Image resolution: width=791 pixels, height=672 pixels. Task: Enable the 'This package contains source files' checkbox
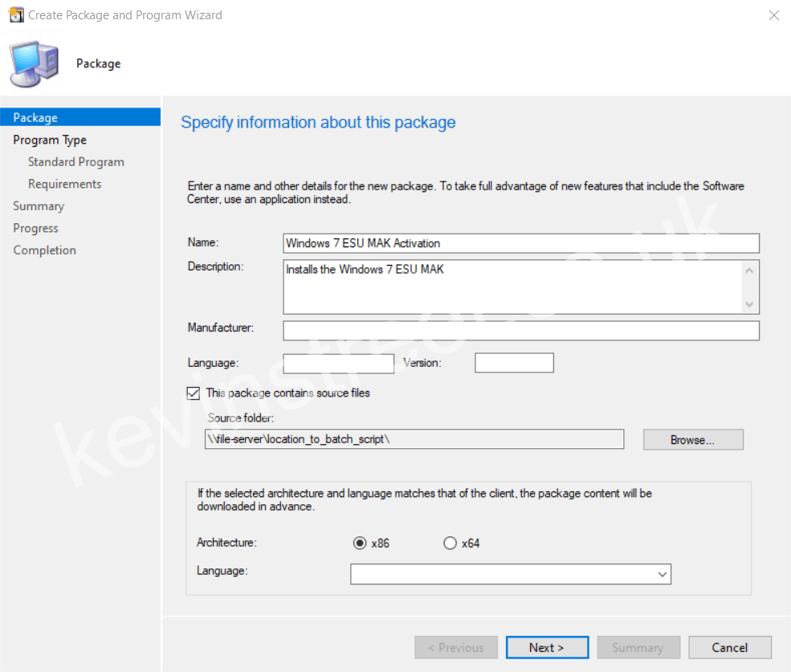[x=194, y=393]
